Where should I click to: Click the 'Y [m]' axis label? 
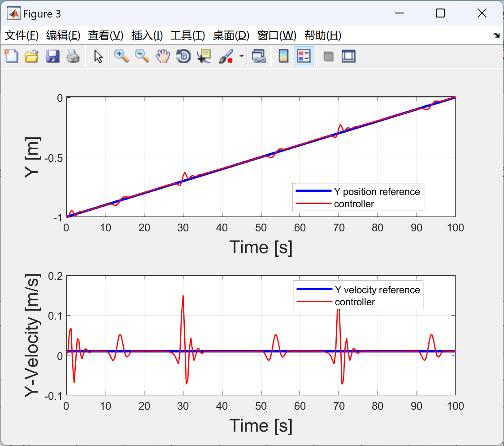(x=32, y=157)
